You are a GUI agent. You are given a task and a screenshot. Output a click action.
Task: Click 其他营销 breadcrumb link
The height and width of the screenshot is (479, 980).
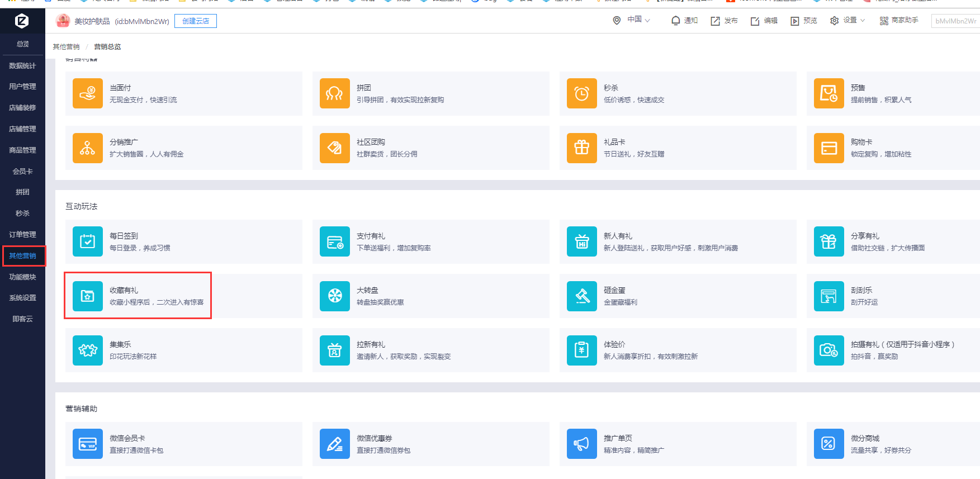66,47
